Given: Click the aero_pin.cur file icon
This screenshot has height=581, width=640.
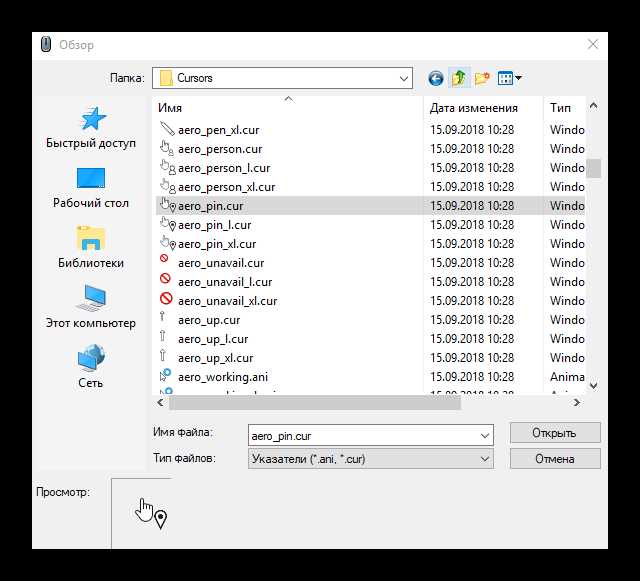Looking at the screenshot, I should point(168,205).
